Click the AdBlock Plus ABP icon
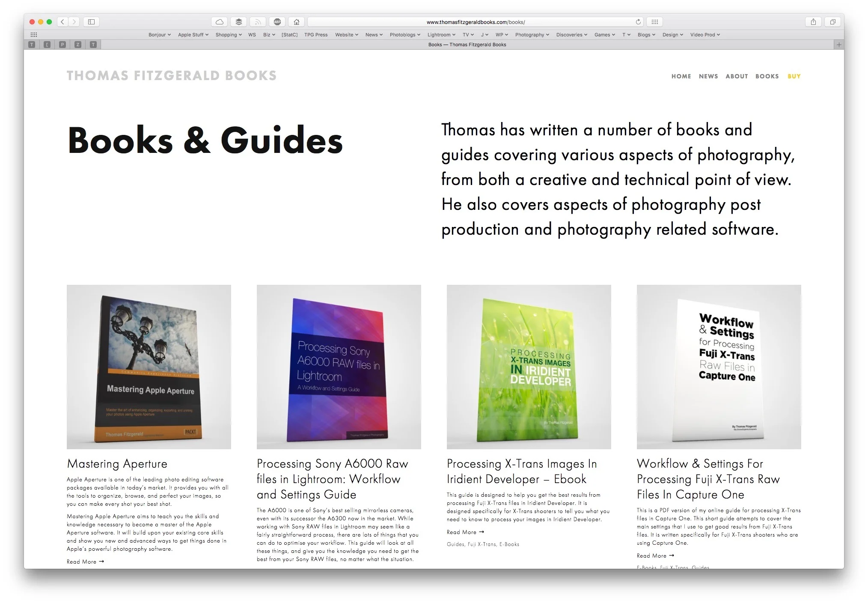Image resolution: width=868 pixels, height=603 pixels. pyautogui.click(x=277, y=22)
